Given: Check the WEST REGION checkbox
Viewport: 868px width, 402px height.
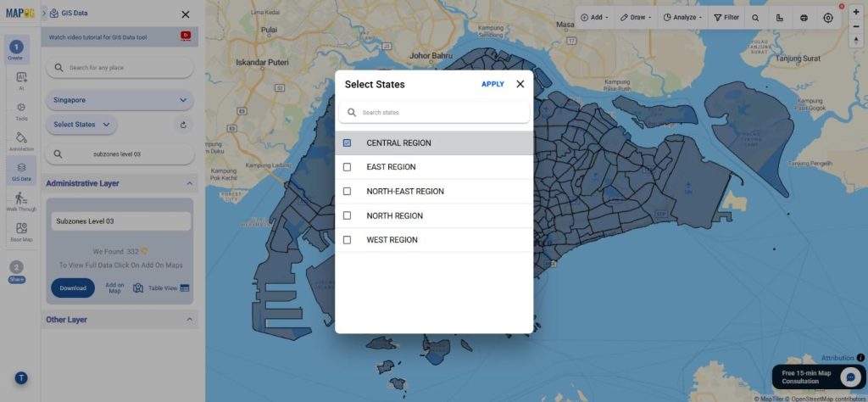Looking at the screenshot, I should (347, 240).
